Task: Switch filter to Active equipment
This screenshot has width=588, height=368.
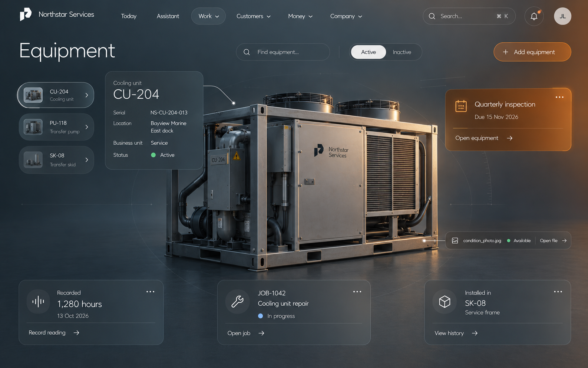Action: [x=369, y=52]
